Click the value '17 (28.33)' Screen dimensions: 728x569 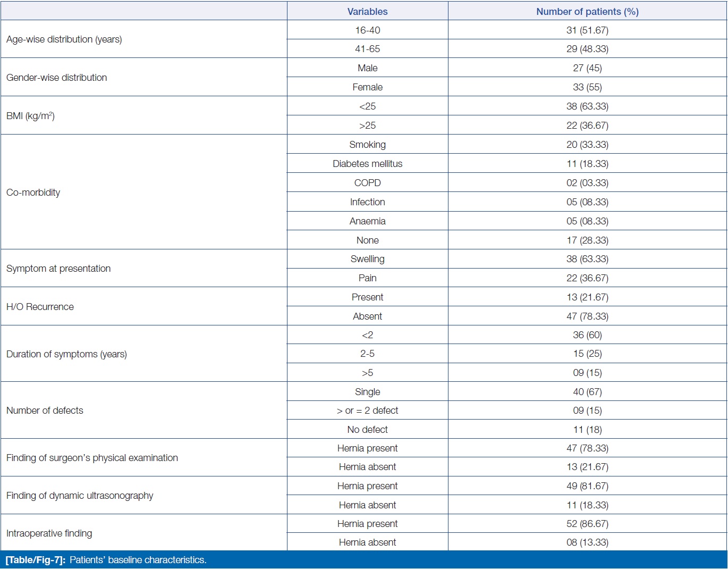click(x=587, y=240)
